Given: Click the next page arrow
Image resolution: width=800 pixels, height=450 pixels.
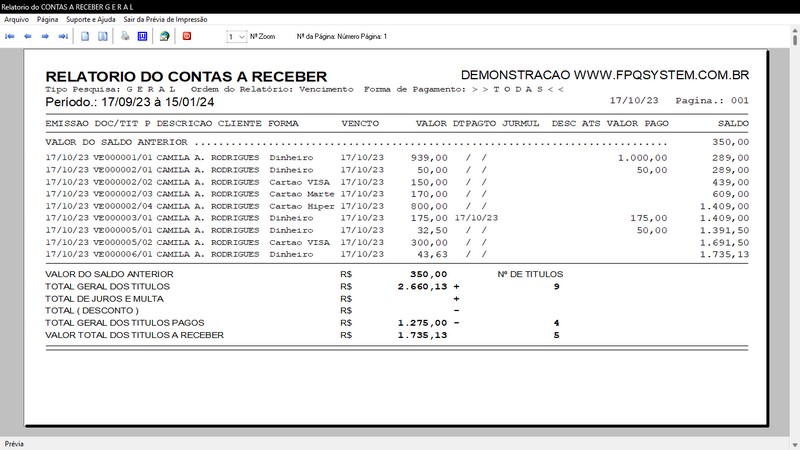Looking at the screenshot, I should [46, 36].
